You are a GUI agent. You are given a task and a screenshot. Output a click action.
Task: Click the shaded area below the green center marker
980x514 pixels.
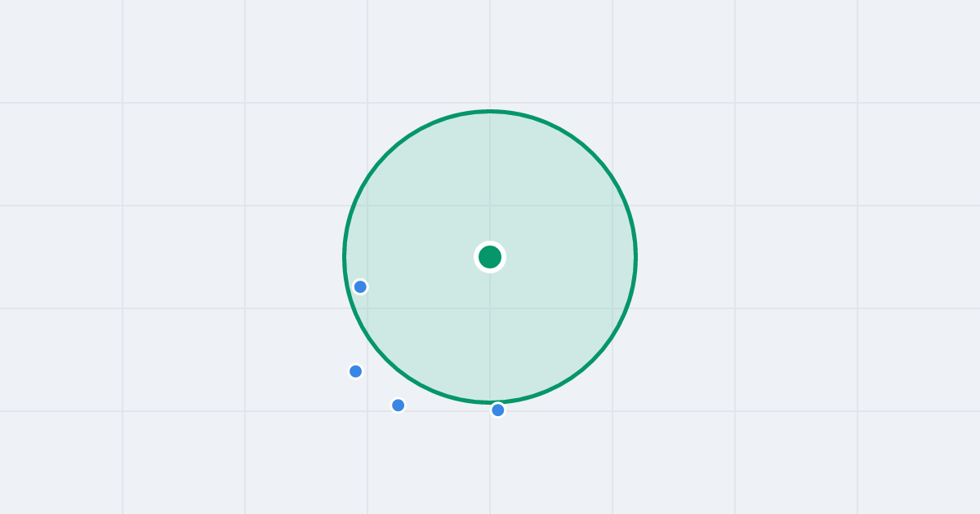click(x=490, y=335)
